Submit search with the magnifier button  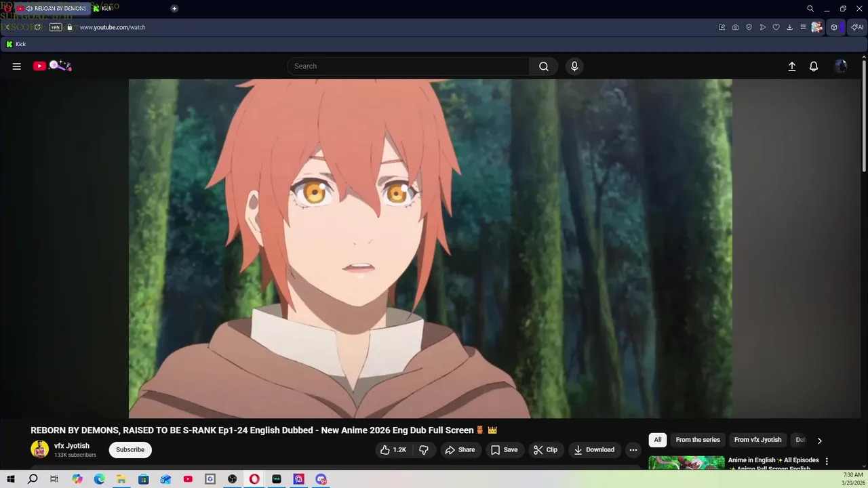[544, 66]
